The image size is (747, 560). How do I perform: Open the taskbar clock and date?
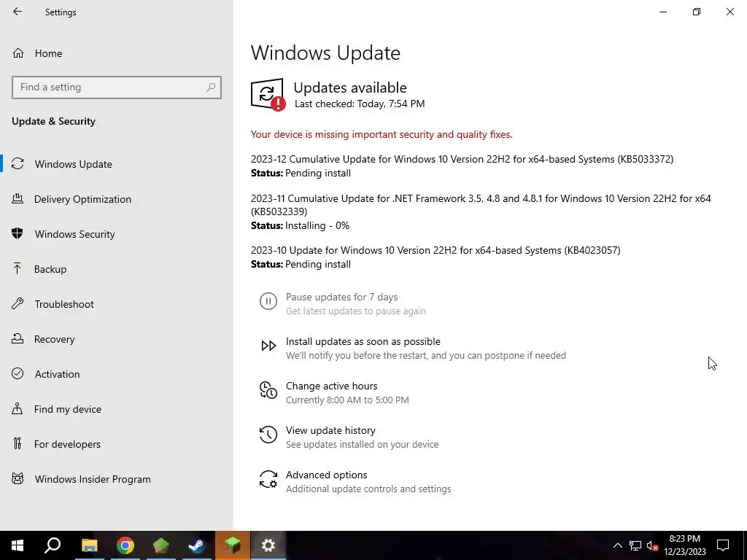(x=684, y=545)
